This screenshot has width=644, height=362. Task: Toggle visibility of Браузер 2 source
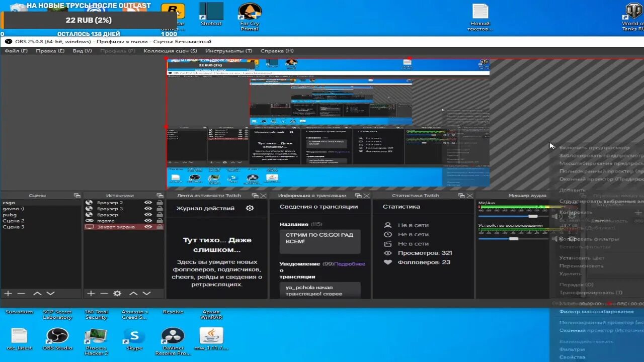(x=148, y=203)
